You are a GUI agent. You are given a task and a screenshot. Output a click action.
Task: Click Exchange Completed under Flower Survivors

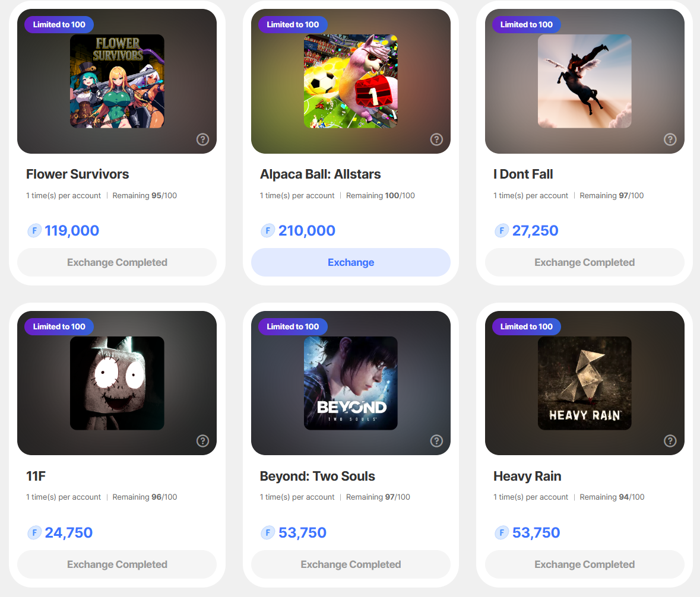click(117, 262)
